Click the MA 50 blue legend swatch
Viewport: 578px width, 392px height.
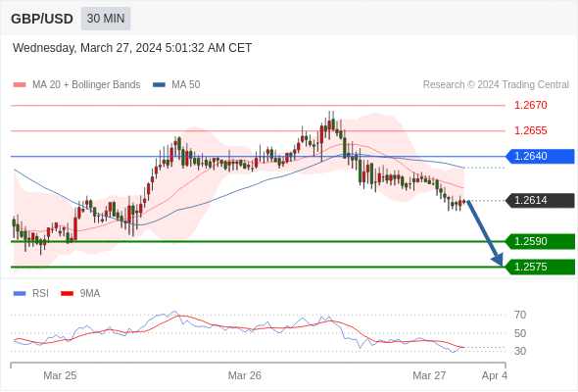pyautogui.click(x=159, y=85)
